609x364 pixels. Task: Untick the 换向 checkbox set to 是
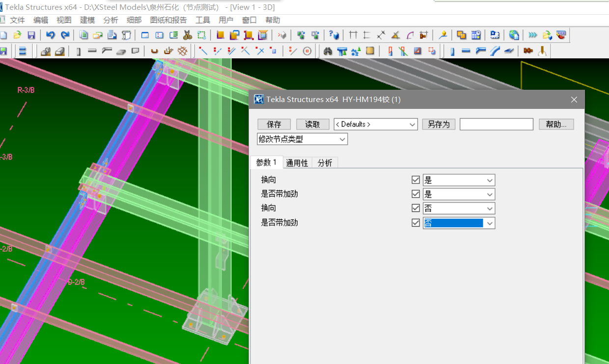point(416,180)
